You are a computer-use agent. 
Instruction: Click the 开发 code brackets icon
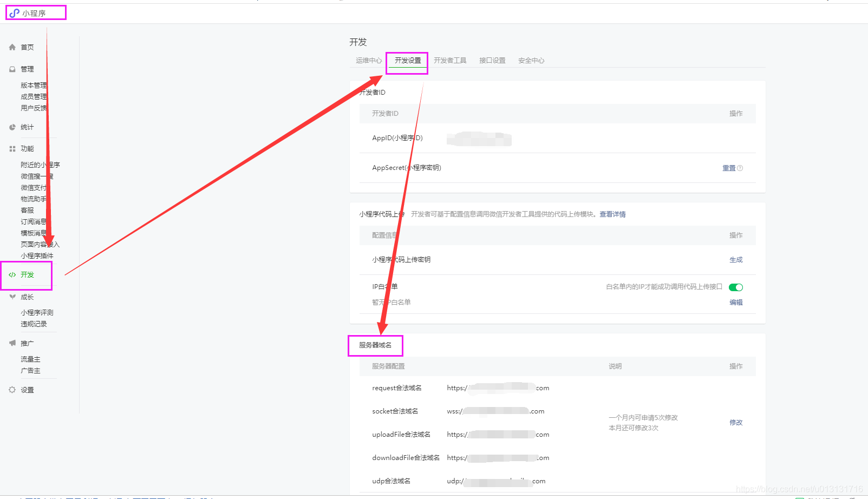12,274
